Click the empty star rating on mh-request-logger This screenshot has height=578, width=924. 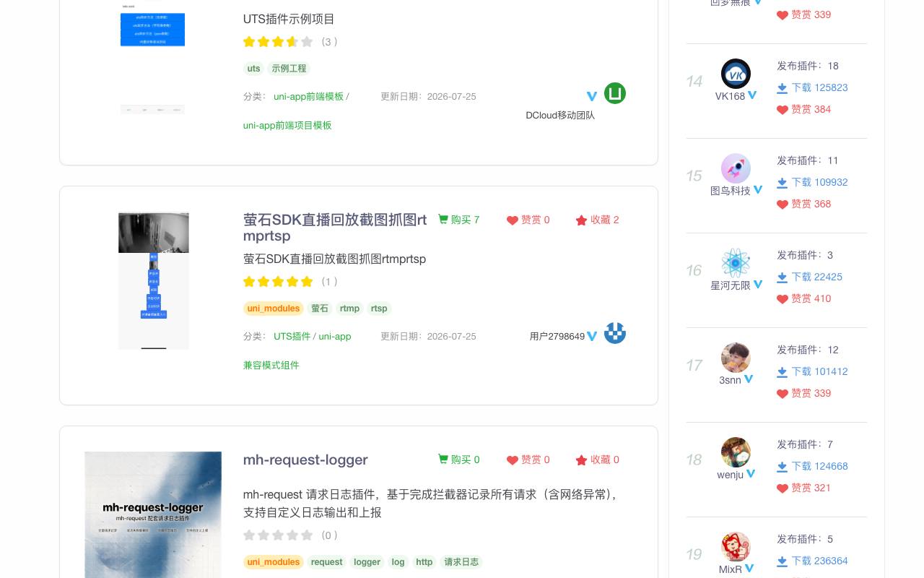click(x=278, y=535)
